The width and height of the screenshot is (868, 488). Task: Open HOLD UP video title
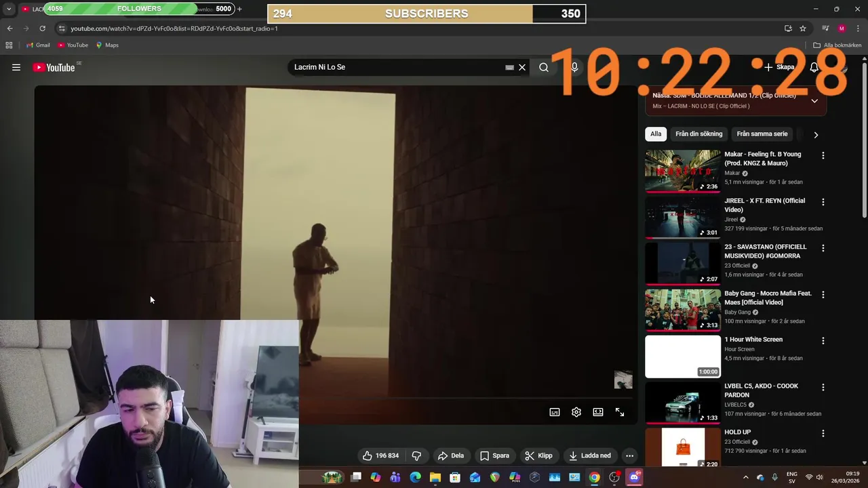coord(738,432)
